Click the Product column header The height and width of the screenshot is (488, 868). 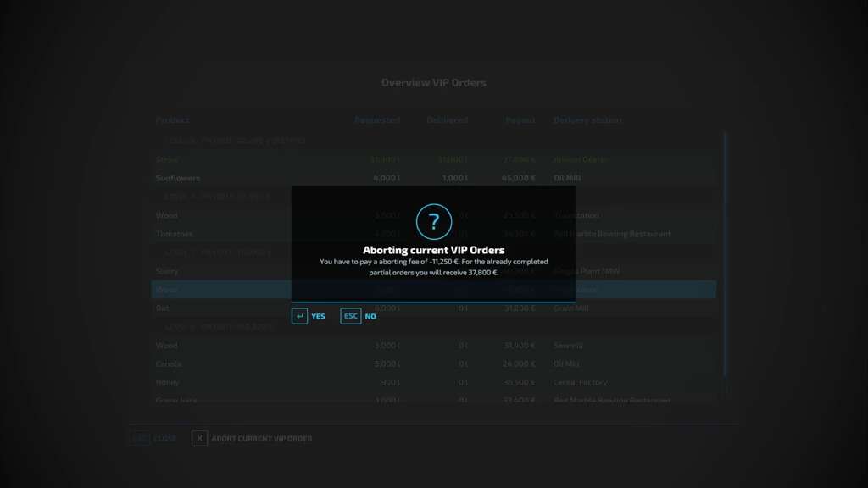[x=173, y=120]
